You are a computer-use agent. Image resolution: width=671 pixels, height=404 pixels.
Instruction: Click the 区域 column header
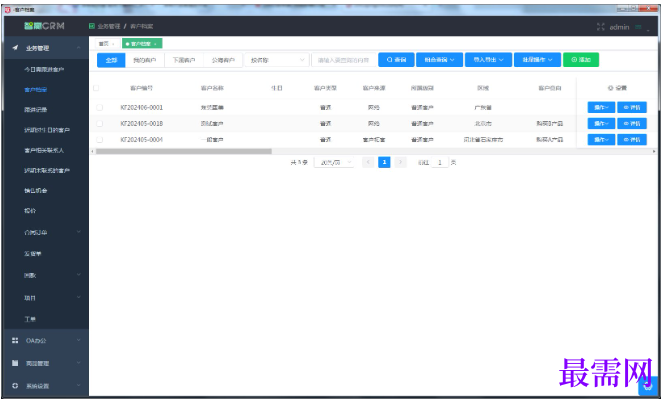tap(483, 88)
